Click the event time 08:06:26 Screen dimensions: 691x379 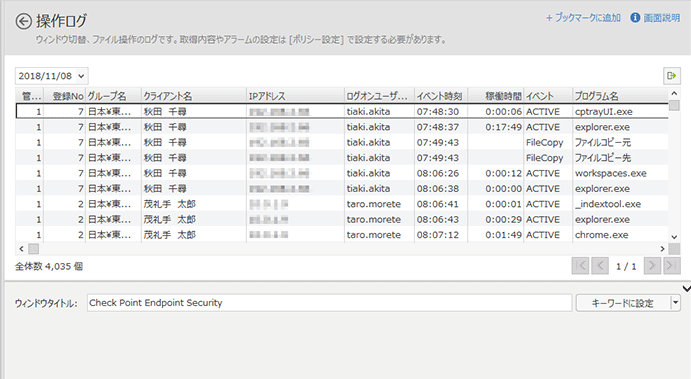(438, 173)
